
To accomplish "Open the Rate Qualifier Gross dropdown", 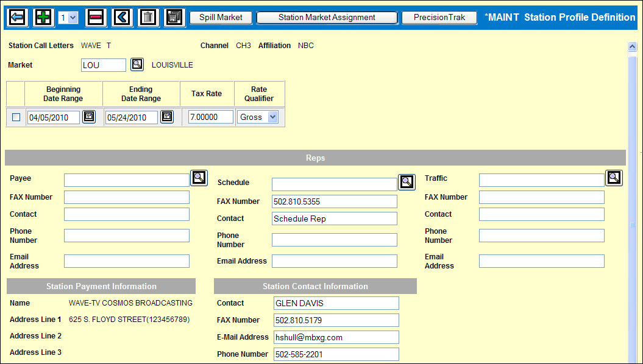I will tap(258, 117).
